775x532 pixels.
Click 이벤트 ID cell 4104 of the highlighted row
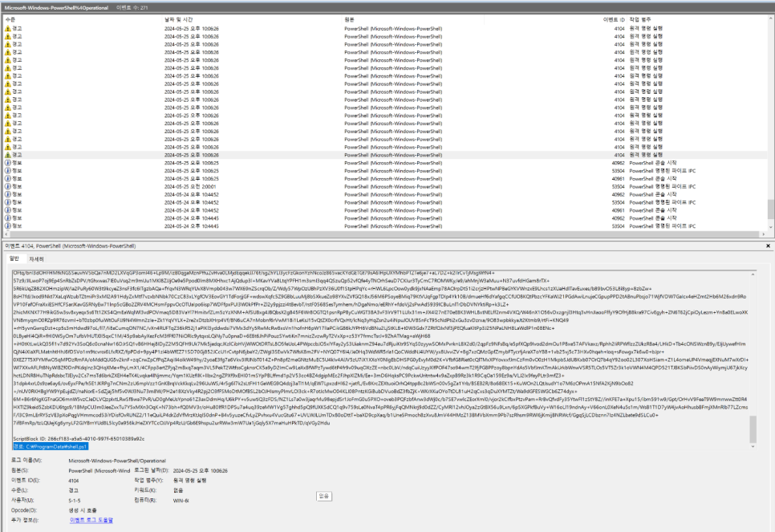pos(619,155)
